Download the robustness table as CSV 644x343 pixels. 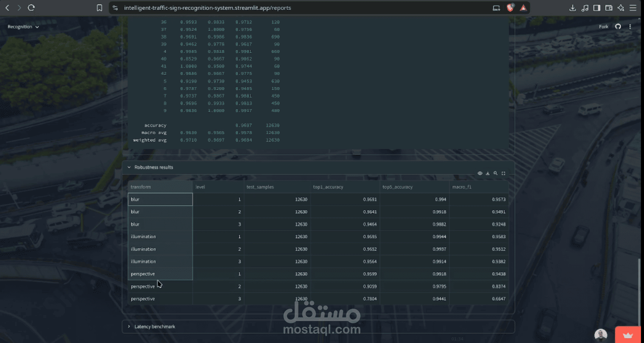point(488,173)
